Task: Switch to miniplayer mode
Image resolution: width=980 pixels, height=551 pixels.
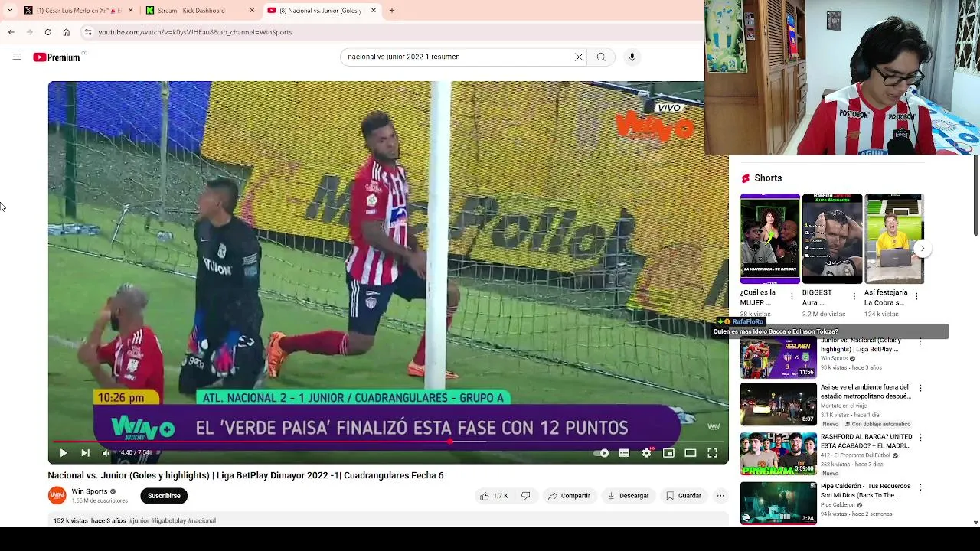Action: pyautogui.click(x=668, y=453)
